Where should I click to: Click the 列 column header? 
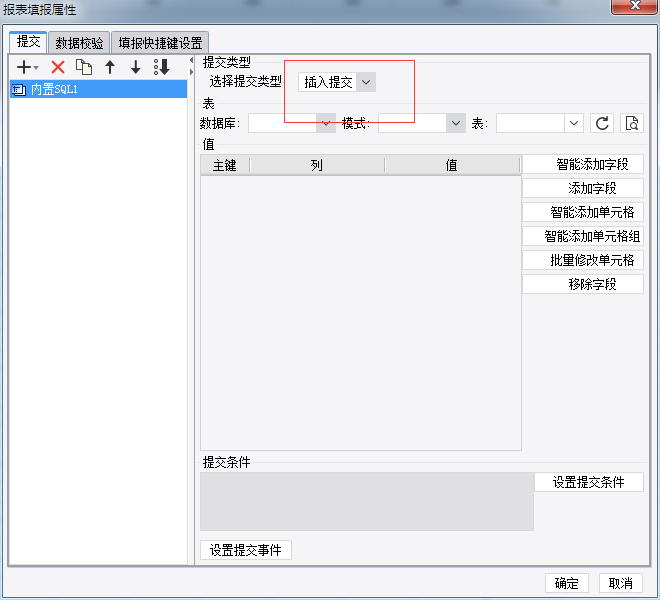coord(317,165)
